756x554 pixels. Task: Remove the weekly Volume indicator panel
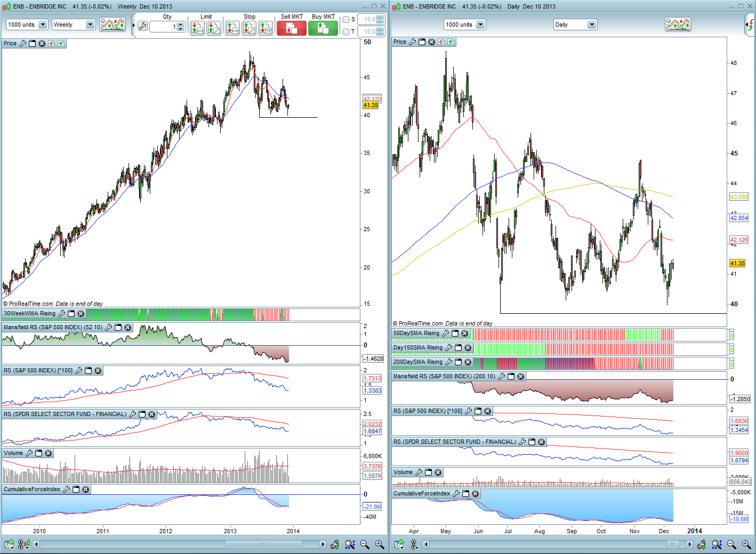tap(49, 453)
